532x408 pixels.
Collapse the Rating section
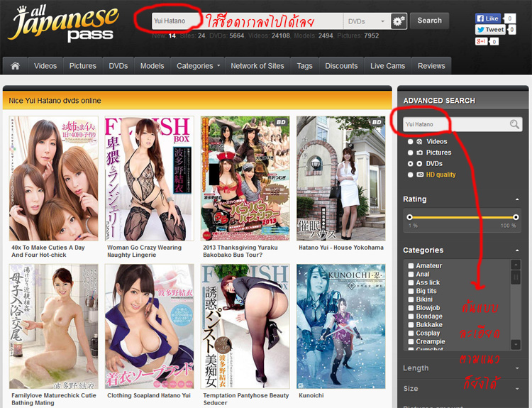[x=517, y=199]
